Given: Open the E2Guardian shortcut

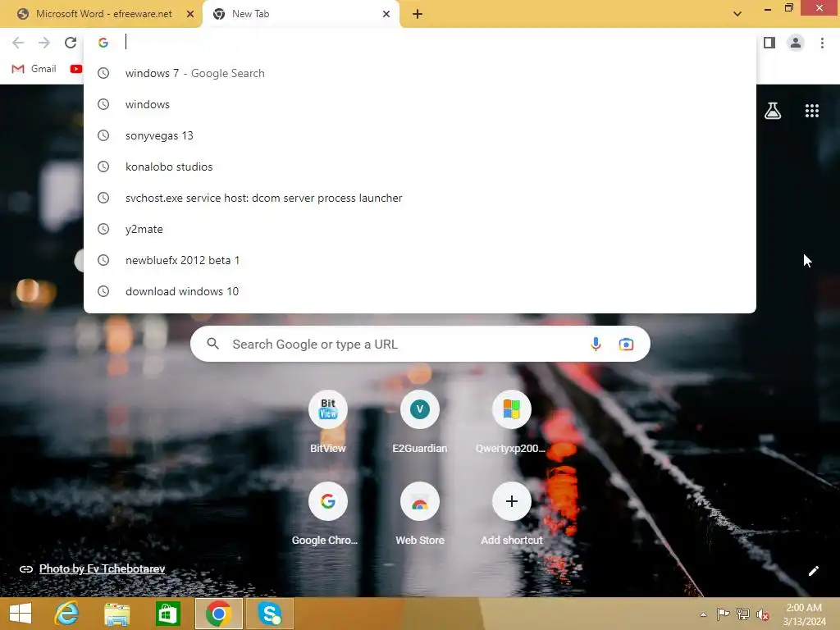Looking at the screenshot, I should (419, 423).
